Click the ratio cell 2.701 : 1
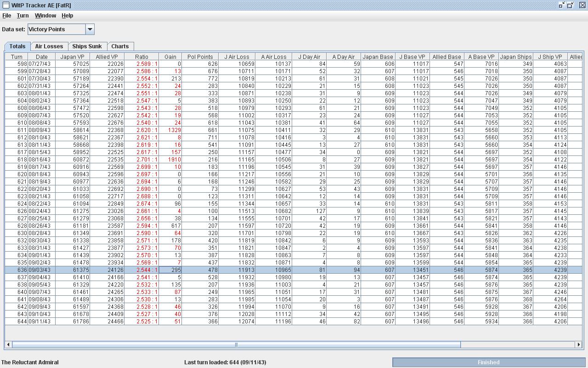The width and height of the screenshot is (588, 368). [x=141, y=160]
